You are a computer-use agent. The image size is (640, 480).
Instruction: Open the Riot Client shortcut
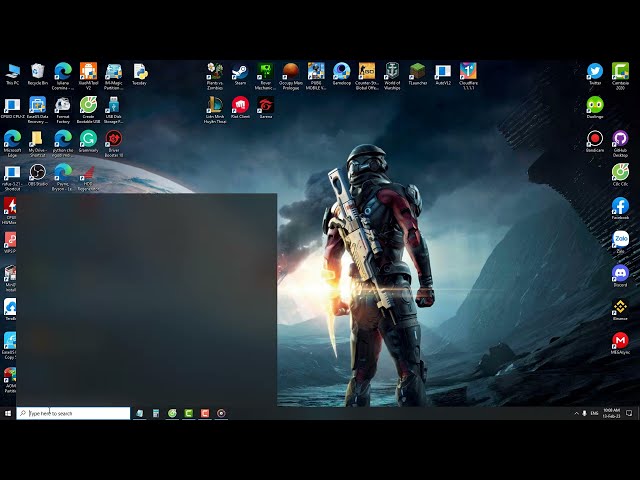point(240,108)
